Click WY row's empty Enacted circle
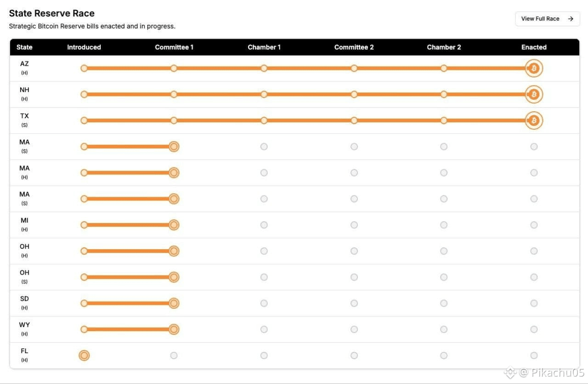 coord(534,329)
